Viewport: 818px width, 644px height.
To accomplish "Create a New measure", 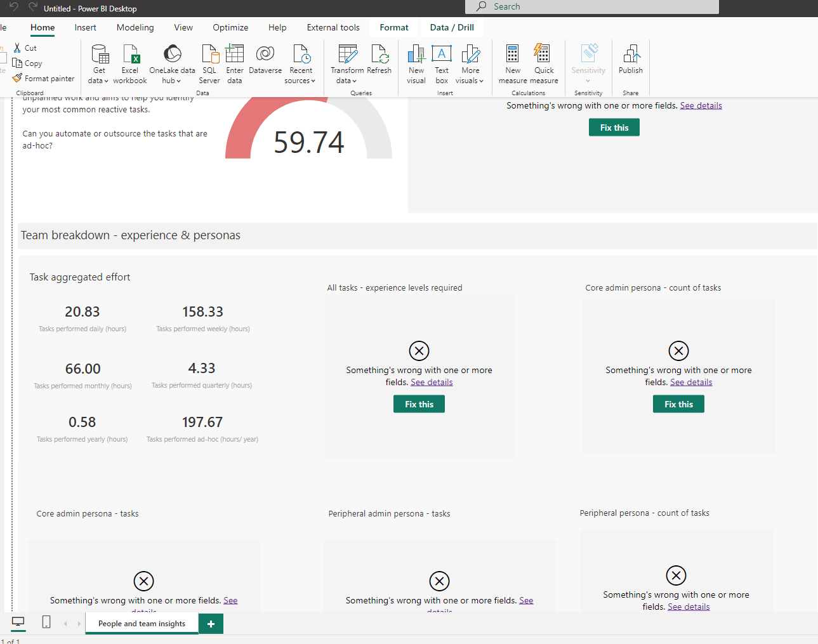I will [511, 63].
